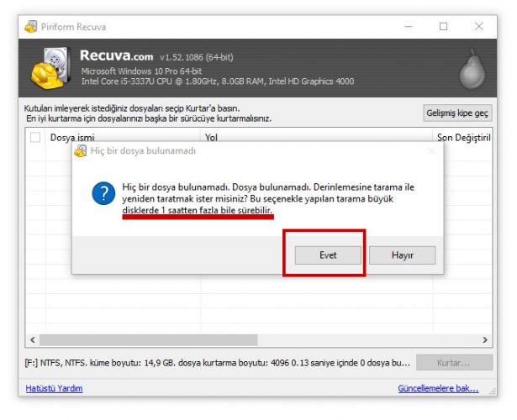Click the horizontal scrollbar thumb

tap(148, 339)
